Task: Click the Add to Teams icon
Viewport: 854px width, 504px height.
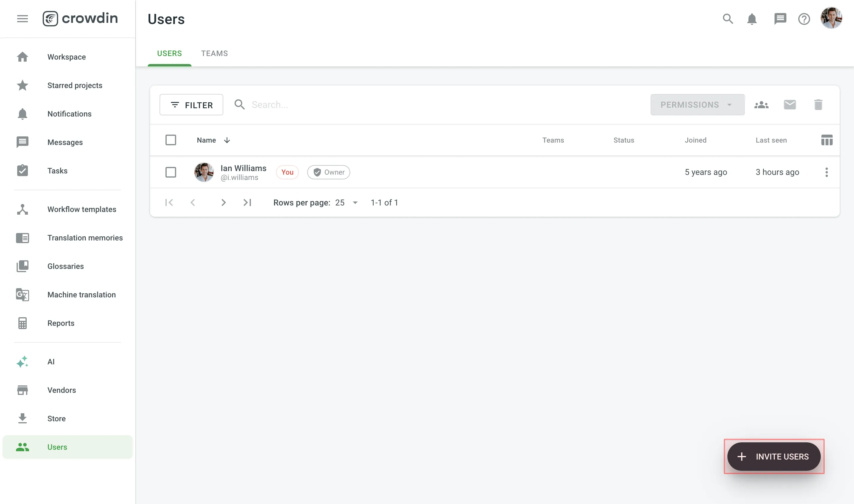Action: pos(761,104)
